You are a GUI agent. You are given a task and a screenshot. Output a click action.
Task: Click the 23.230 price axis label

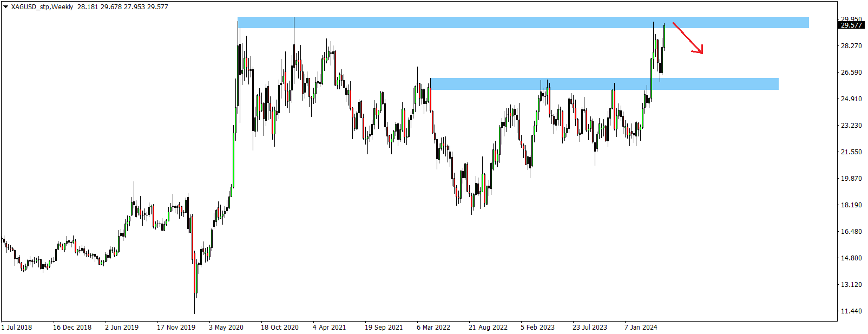tap(851, 126)
